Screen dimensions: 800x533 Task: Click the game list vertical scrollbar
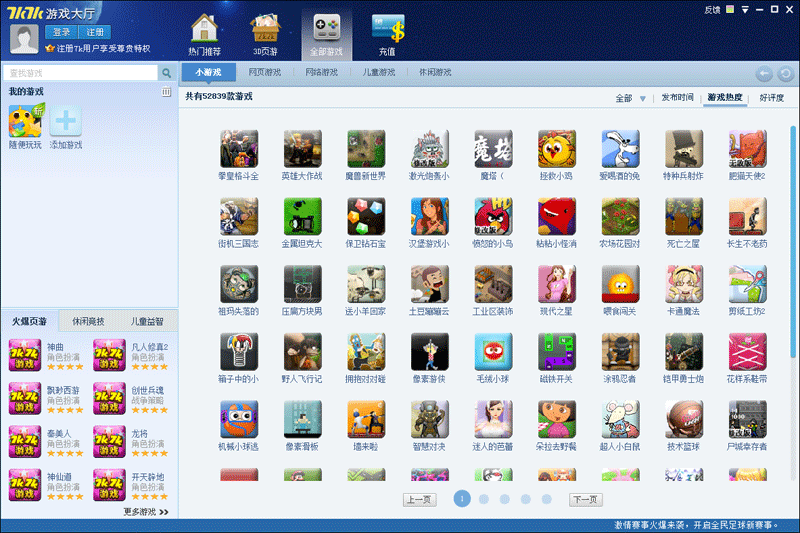coord(792,242)
